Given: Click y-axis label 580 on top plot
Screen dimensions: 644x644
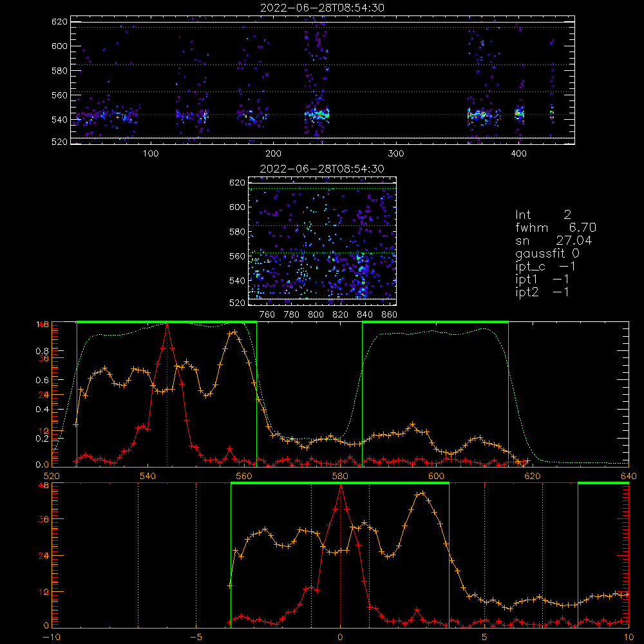Looking at the screenshot, I should tap(59, 71).
